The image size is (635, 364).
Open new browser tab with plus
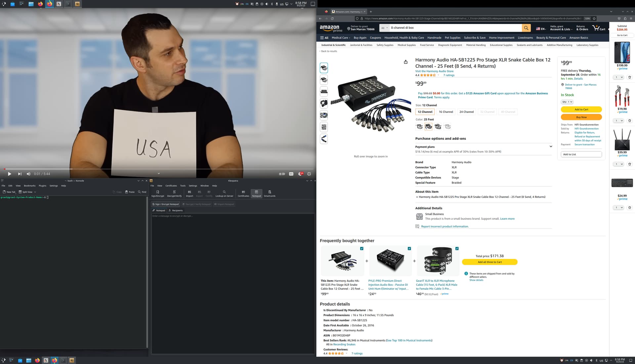[371, 12]
